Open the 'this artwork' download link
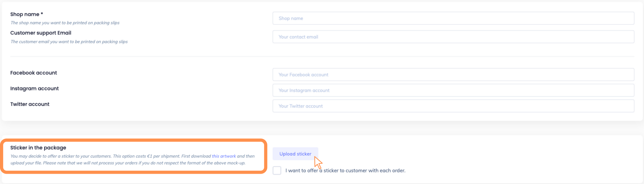 pos(224,156)
